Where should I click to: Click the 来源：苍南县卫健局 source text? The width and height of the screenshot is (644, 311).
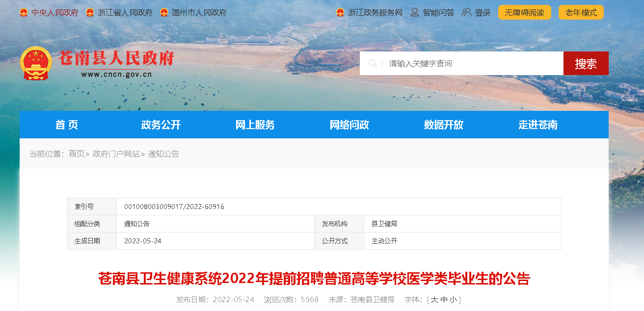tap(361, 300)
